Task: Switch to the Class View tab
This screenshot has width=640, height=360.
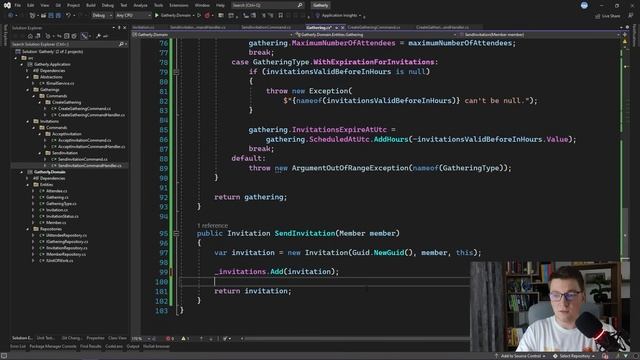Action: click(118, 338)
